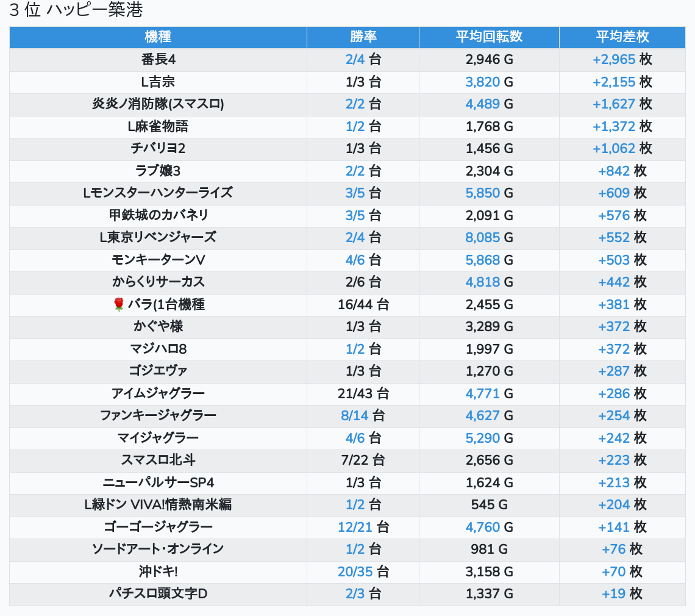
Task: Select the アイムジャグラー machine name
Action: pos(158,393)
